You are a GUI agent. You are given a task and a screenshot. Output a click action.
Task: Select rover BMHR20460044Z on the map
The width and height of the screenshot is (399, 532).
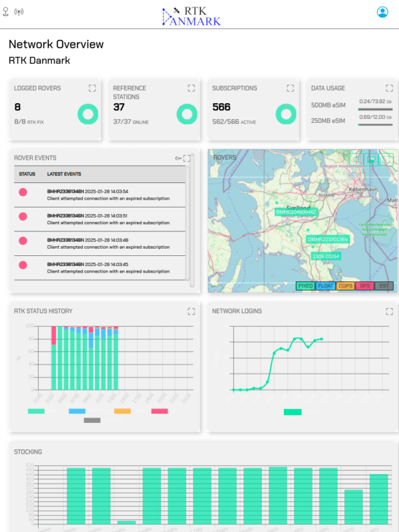[x=296, y=212]
